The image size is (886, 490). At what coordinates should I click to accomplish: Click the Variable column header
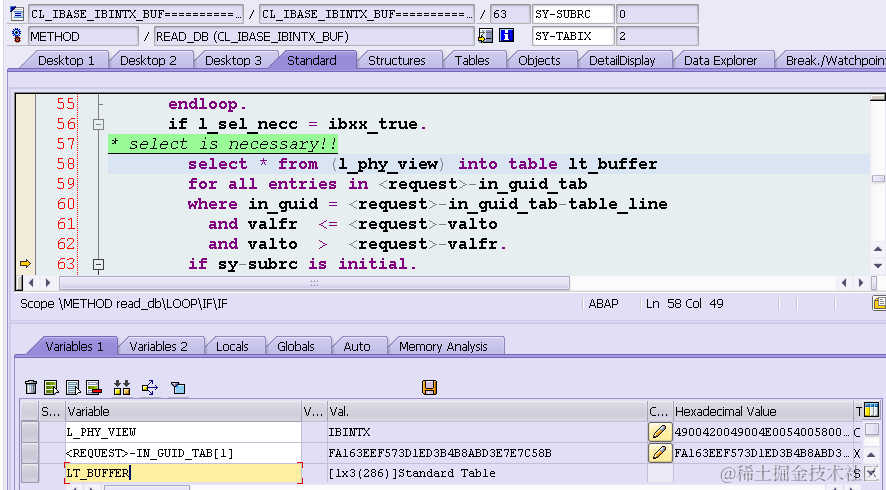pos(183,411)
